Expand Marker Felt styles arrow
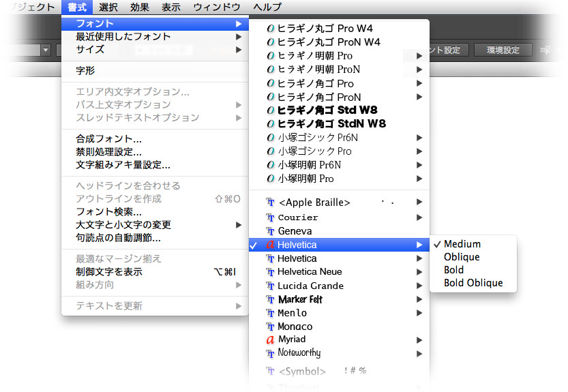Screen dimensions: 568x392 (x=419, y=299)
